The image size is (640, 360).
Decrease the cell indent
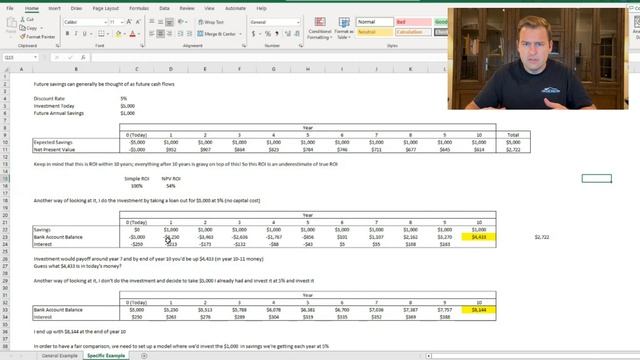tap(180, 33)
